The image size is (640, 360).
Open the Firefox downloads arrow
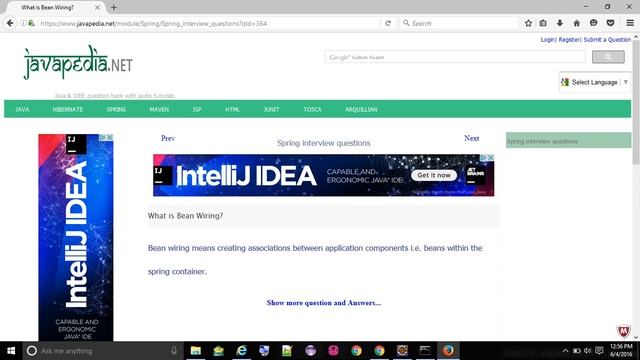[x=560, y=23]
